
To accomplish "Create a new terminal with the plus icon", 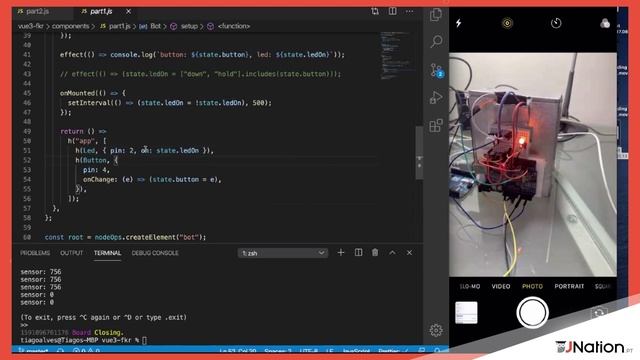I will pyautogui.click(x=341, y=253).
